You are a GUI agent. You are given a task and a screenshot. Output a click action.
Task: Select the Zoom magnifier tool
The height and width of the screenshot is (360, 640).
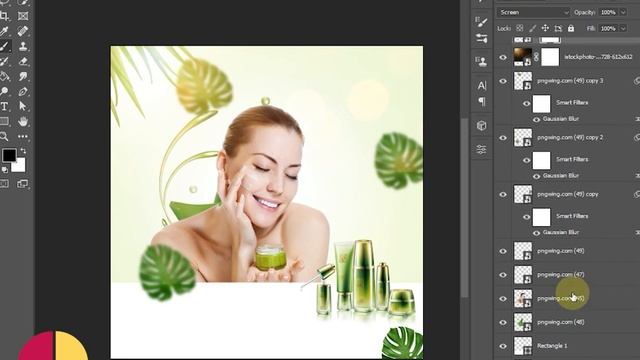4,136
